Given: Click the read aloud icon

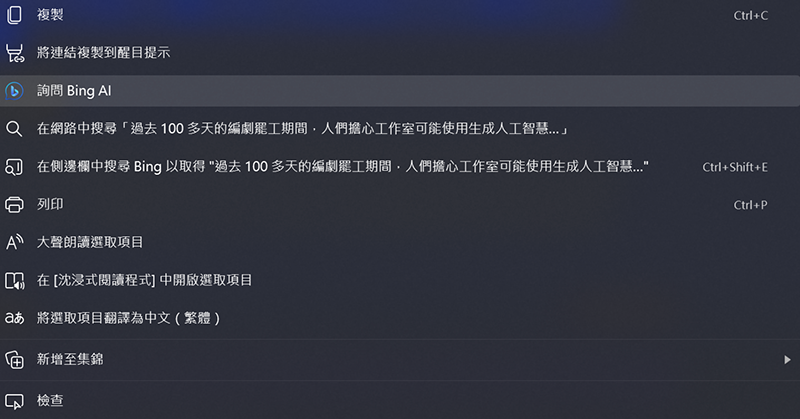Looking at the screenshot, I should (x=14, y=242).
